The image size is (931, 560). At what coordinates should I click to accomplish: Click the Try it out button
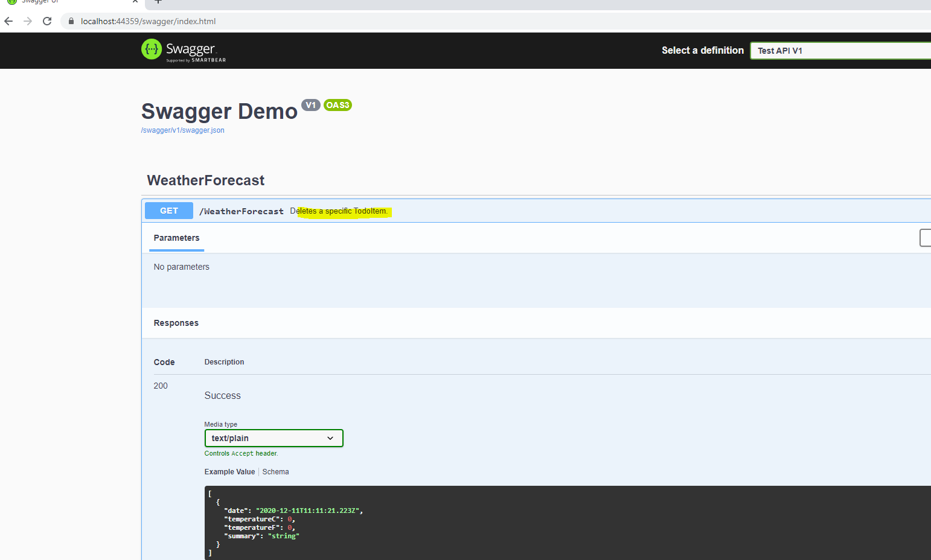point(925,238)
